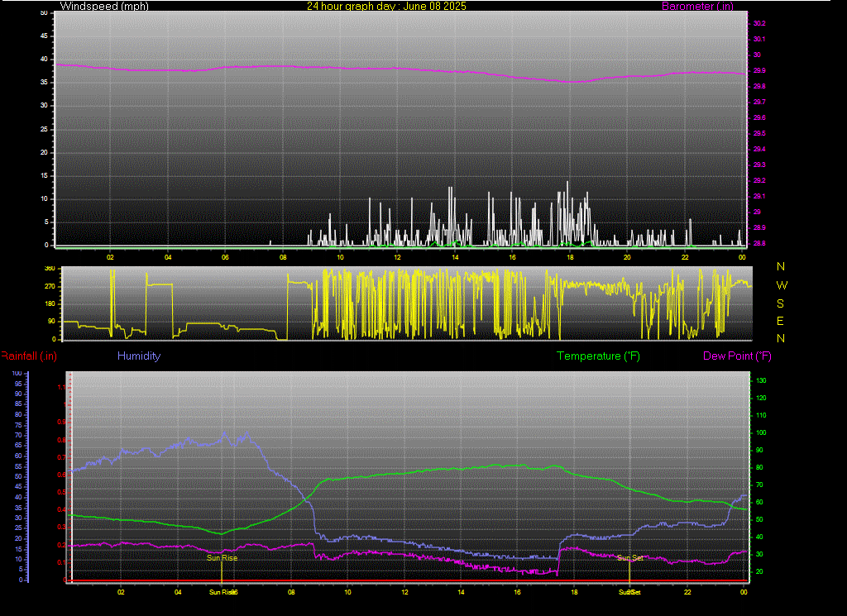Click the 360 wind direction axis value
The height and width of the screenshot is (616, 847).
(x=50, y=269)
